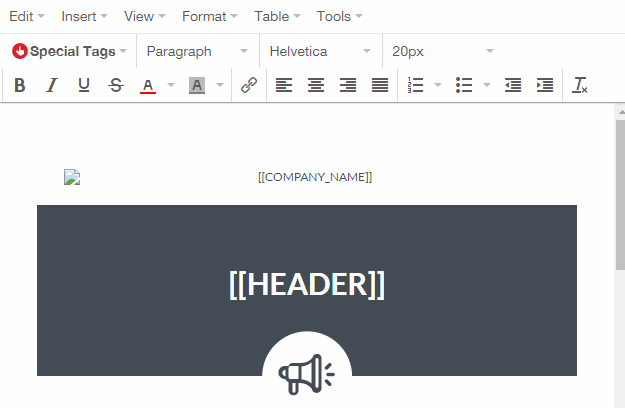Click the [[COMPANY_NAME]] tag text
Viewport: 625px width, 408px height.
point(315,177)
